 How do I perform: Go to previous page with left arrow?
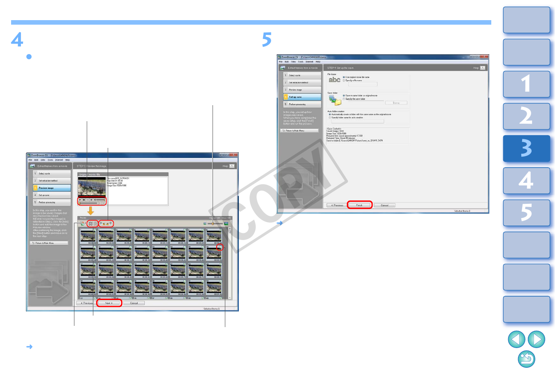point(516,339)
